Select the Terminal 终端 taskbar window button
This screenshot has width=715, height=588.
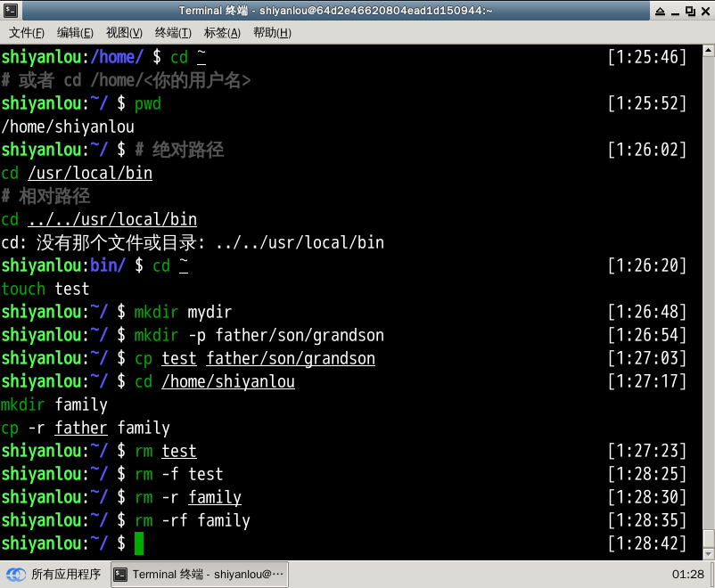coord(200,575)
